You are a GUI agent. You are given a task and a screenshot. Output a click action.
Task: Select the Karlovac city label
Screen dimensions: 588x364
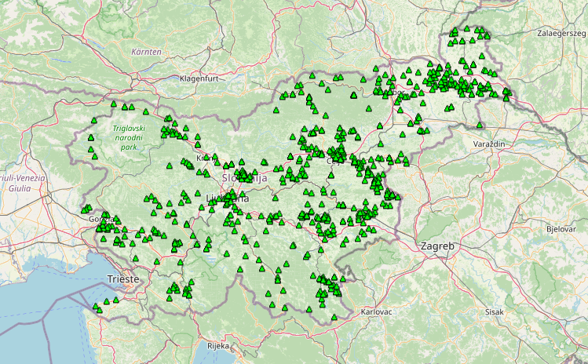click(376, 312)
